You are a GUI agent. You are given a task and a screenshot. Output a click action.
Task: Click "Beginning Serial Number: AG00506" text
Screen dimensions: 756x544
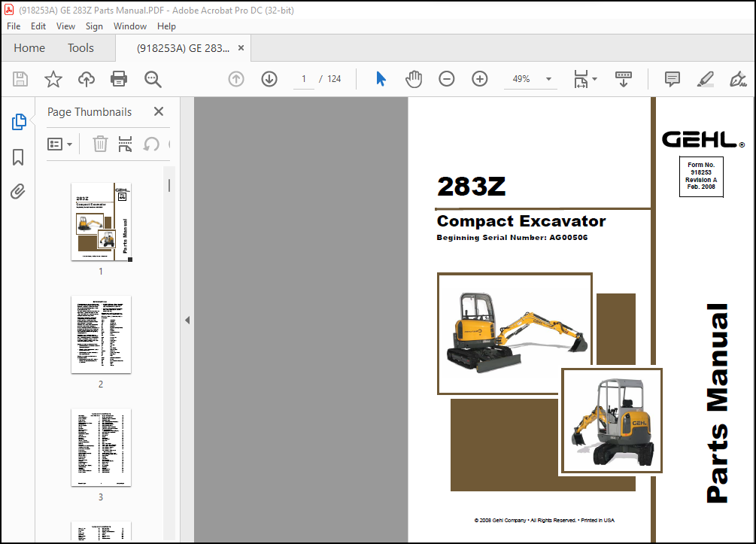pos(512,237)
